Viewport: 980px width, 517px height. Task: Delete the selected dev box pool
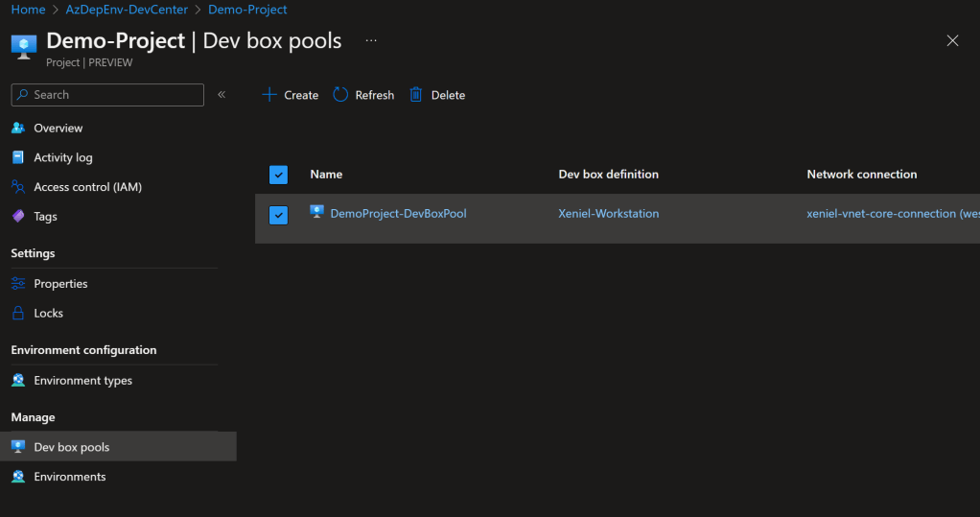tap(437, 95)
